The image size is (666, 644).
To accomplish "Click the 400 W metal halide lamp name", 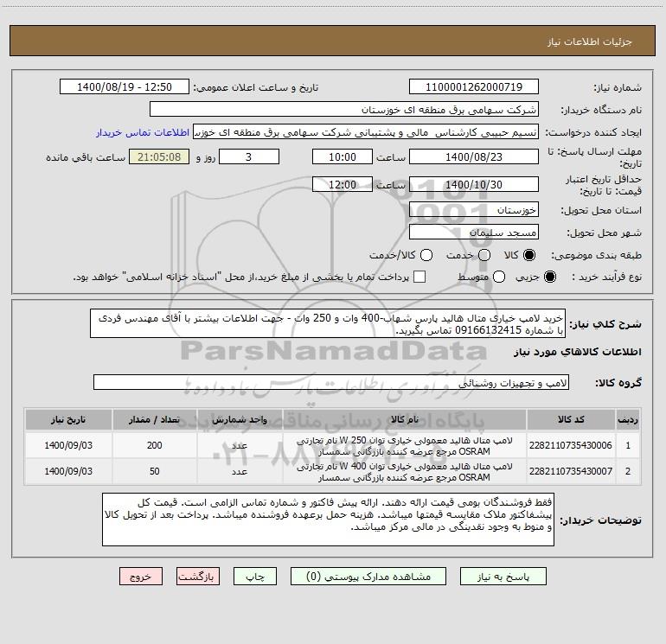I will click(404, 471).
